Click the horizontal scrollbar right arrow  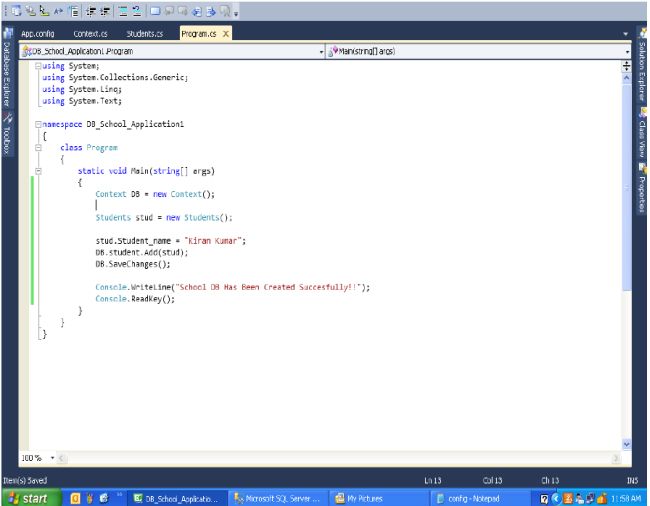pos(616,458)
